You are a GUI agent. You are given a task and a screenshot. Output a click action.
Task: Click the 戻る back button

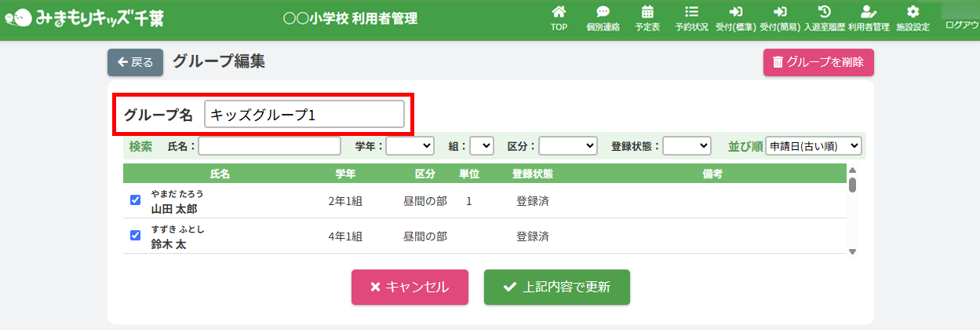coord(135,63)
